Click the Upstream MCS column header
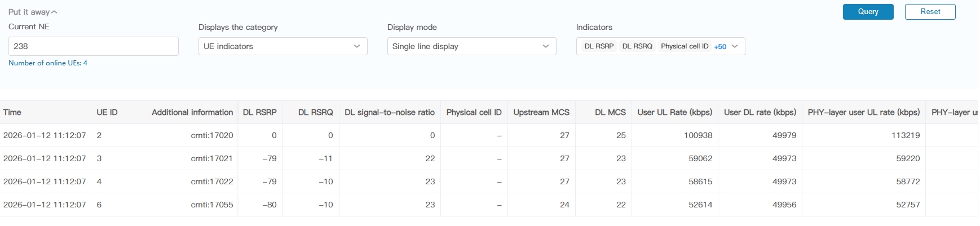The image size is (980, 226). point(541,112)
